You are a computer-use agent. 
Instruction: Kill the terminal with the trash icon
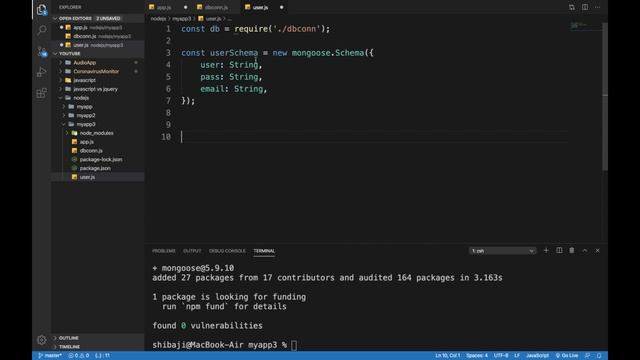(572, 251)
